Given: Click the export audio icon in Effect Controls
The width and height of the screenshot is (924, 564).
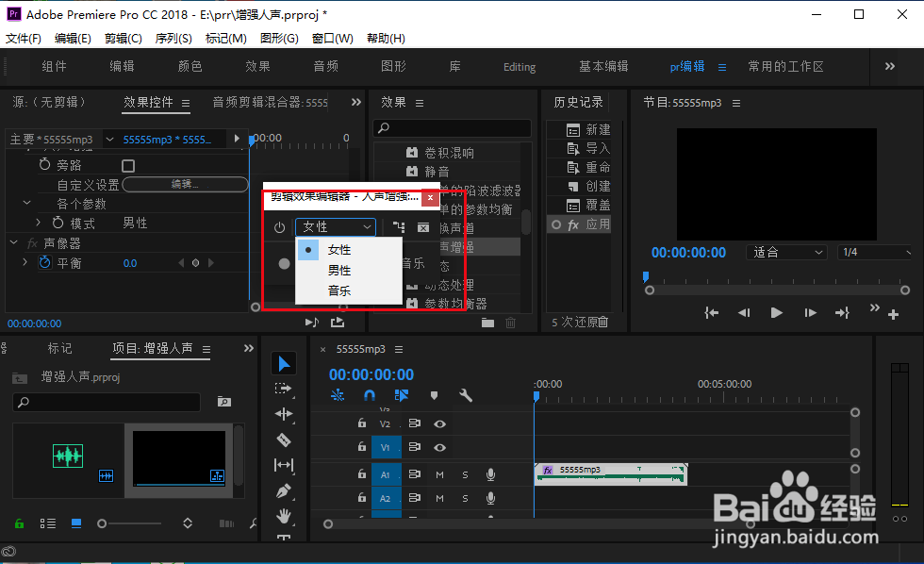Looking at the screenshot, I should click(x=338, y=322).
